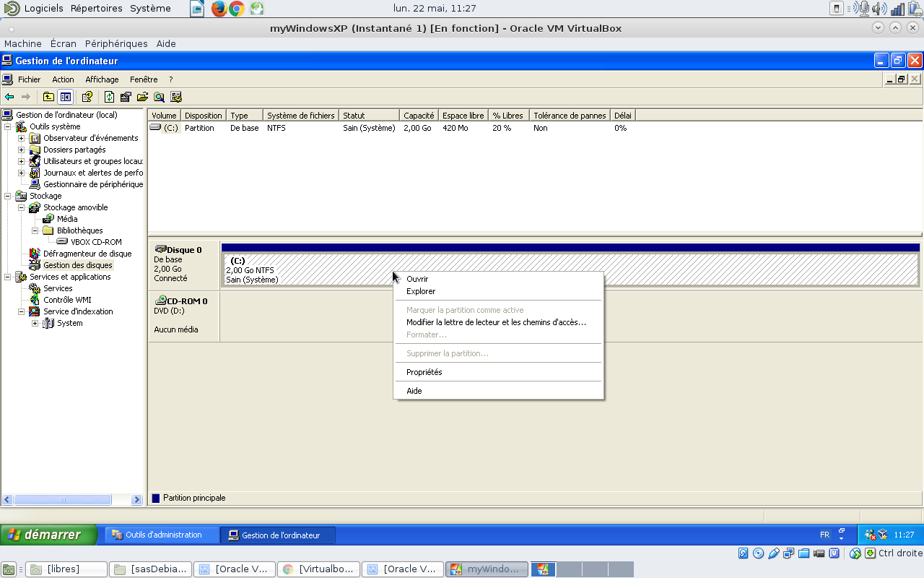Click VirtualBox network status icon
The width and height of the screenshot is (924, 578).
pos(789,553)
